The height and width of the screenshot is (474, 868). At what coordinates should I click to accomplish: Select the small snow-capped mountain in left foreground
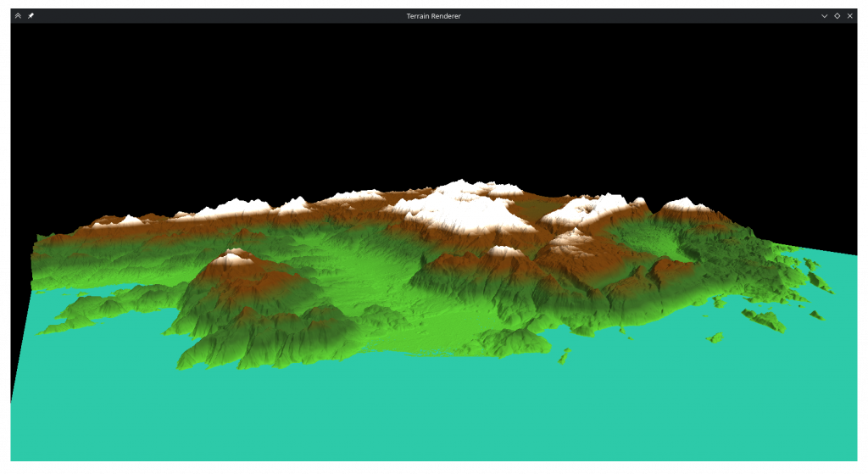236,255
